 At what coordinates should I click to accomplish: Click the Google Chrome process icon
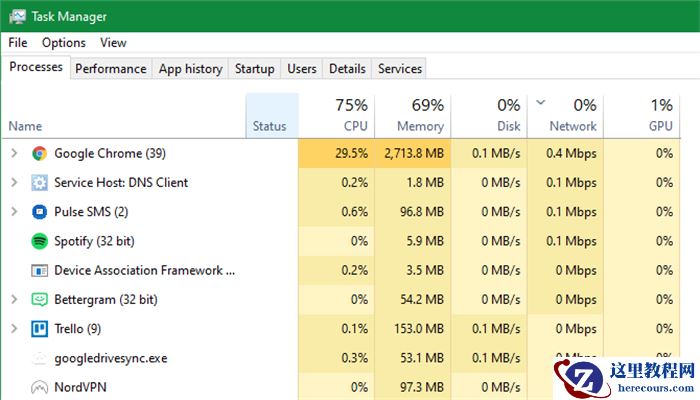(x=39, y=154)
